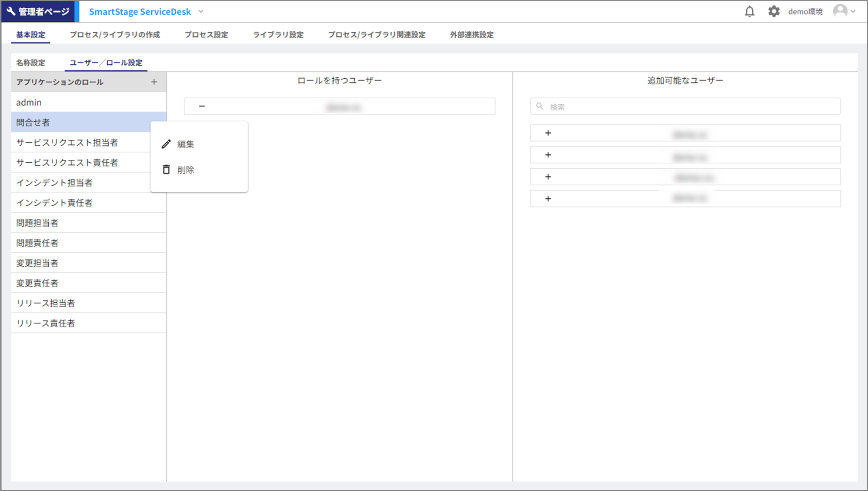868x491 pixels.
Task: Switch to プロセス設定 tab
Action: click(x=206, y=35)
